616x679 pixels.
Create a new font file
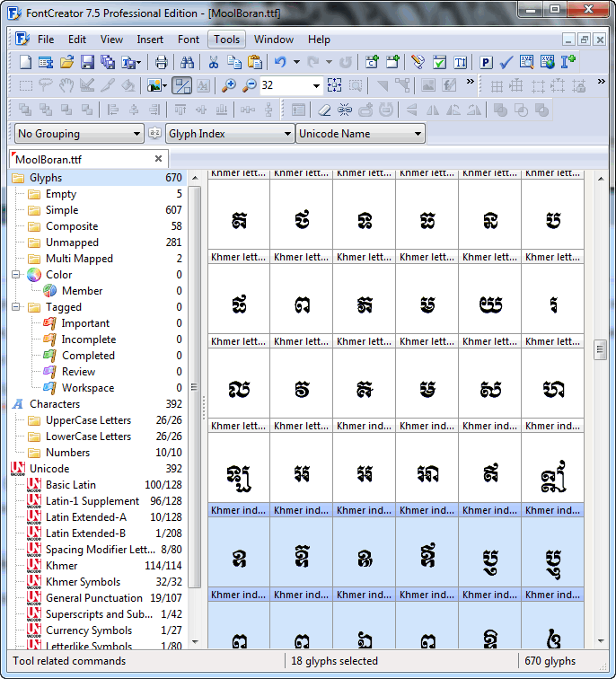tap(25, 62)
